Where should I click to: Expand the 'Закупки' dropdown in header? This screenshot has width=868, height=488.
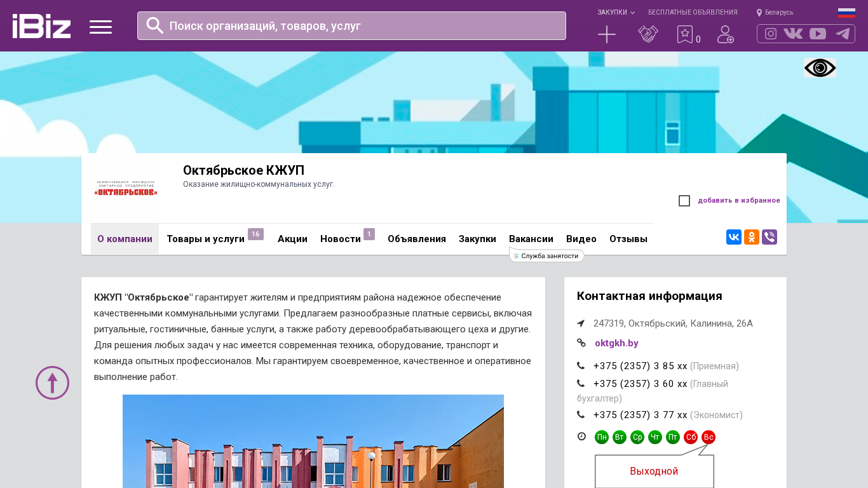click(x=615, y=12)
